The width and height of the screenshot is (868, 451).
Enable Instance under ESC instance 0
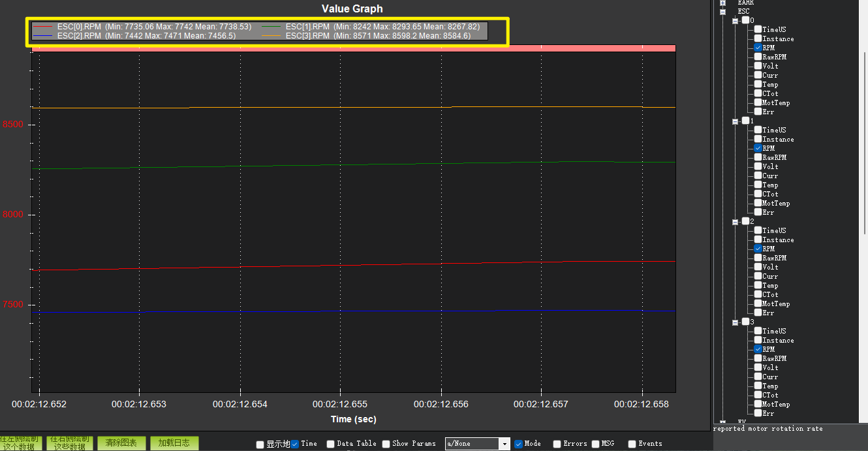pos(758,39)
